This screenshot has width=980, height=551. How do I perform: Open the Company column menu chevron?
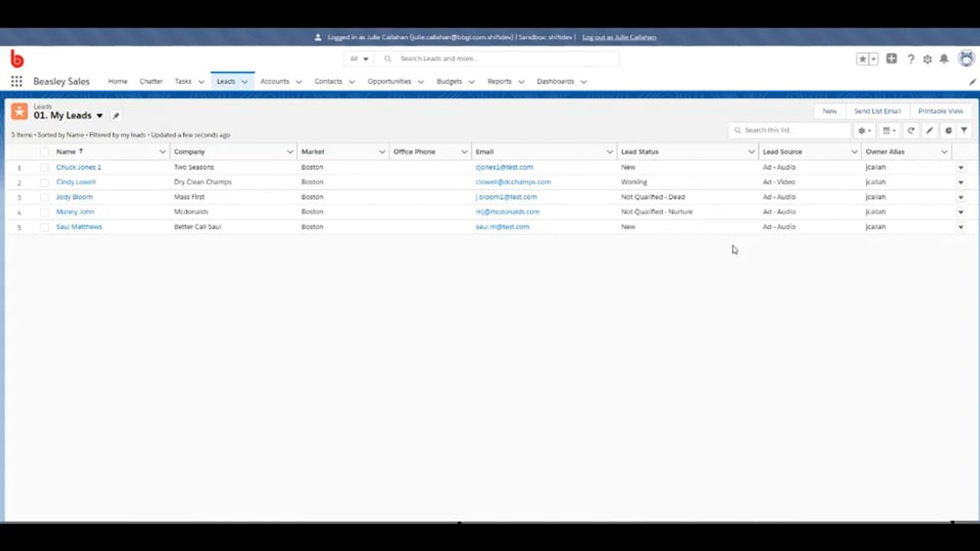[289, 152]
